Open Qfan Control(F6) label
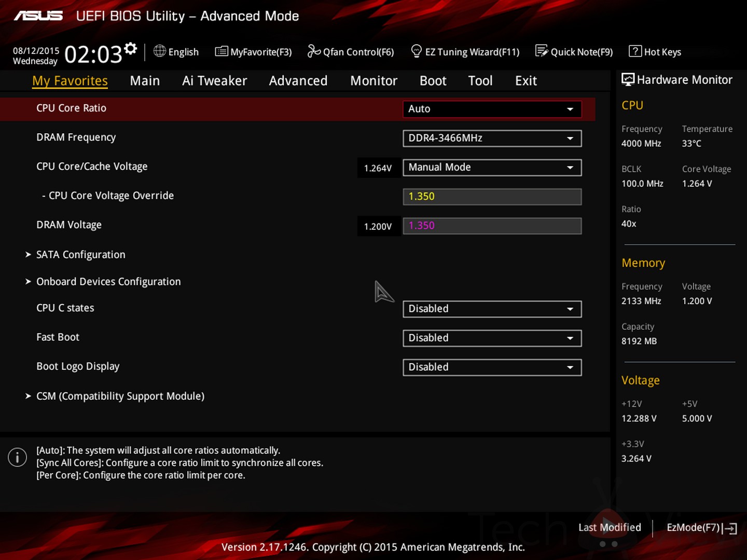 pyautogui.click(x=358, y=52)
